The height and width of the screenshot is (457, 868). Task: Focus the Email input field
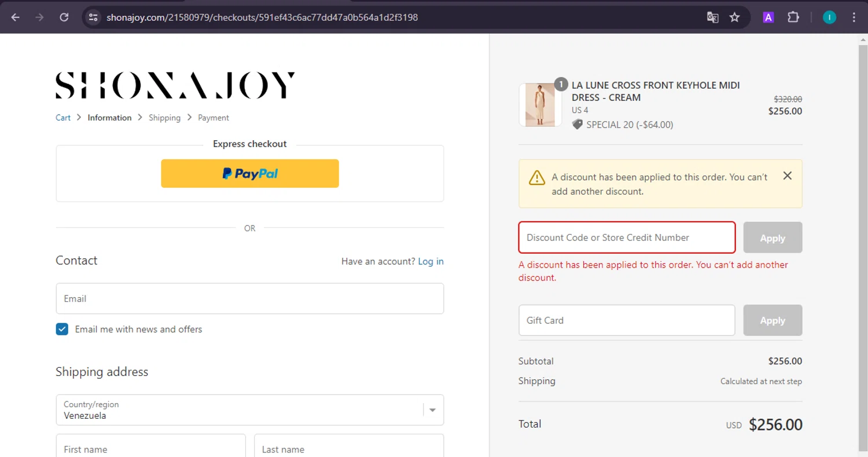pos(250,298)
